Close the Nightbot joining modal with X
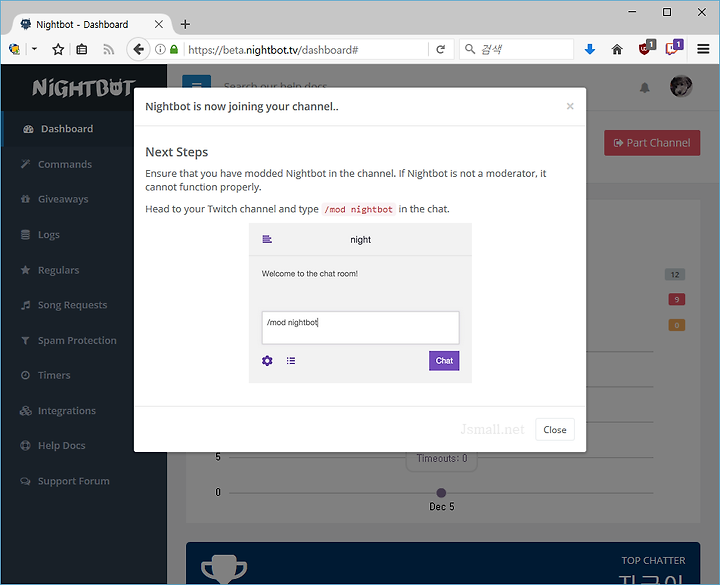This screenshot has width=720, height=585. tap(570, 106)
